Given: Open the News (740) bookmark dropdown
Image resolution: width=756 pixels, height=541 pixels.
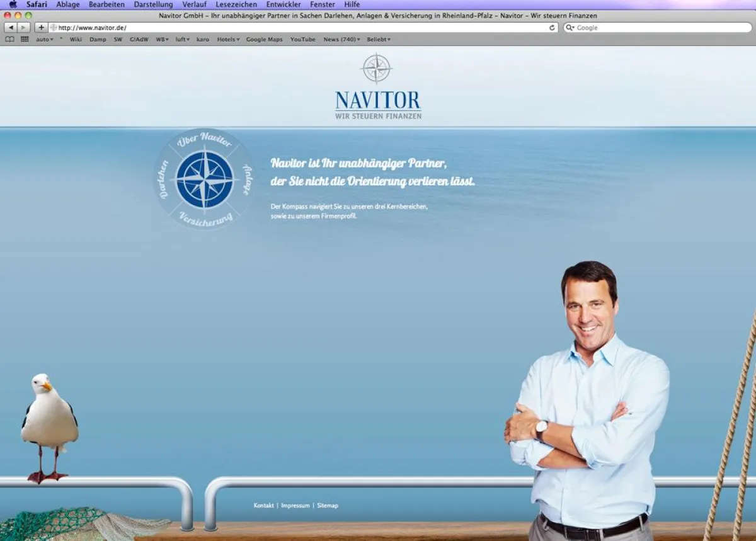Looking at the screenshot, I should [341, 39].
